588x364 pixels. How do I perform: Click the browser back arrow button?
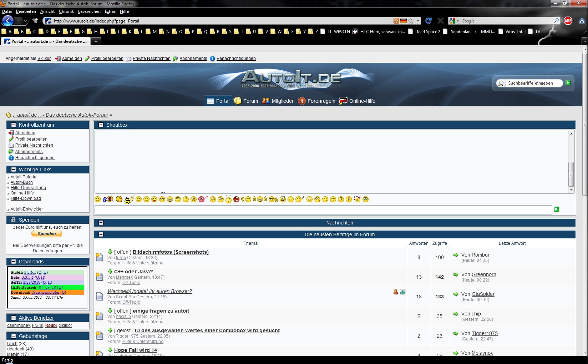point(8,21)
